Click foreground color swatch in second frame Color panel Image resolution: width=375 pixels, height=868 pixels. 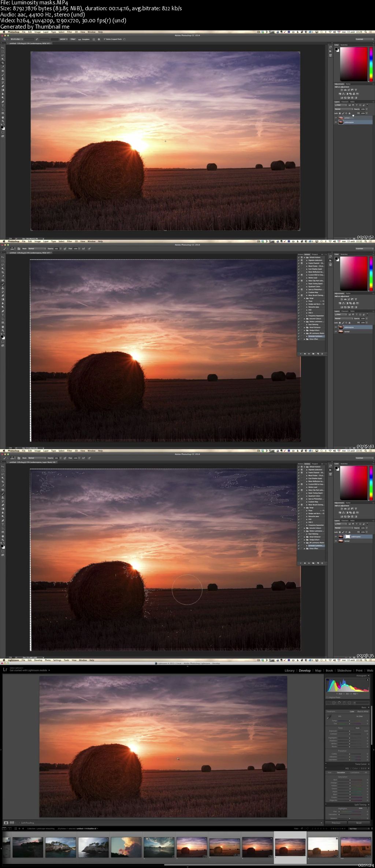[x=336, y=258]
